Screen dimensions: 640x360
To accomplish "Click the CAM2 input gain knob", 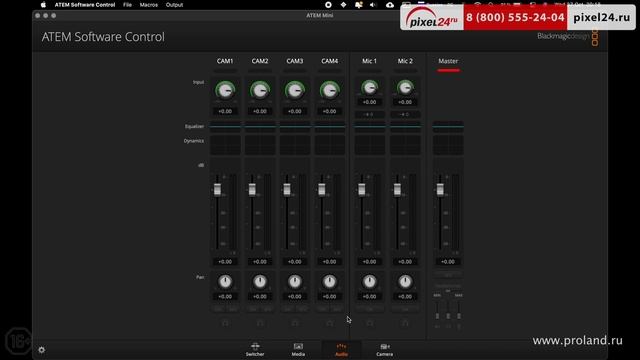I will (260, 90).
